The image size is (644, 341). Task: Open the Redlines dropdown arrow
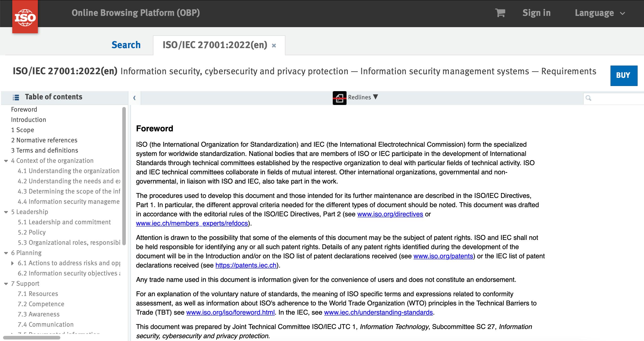pyautogui.click(x=376, y=97)
